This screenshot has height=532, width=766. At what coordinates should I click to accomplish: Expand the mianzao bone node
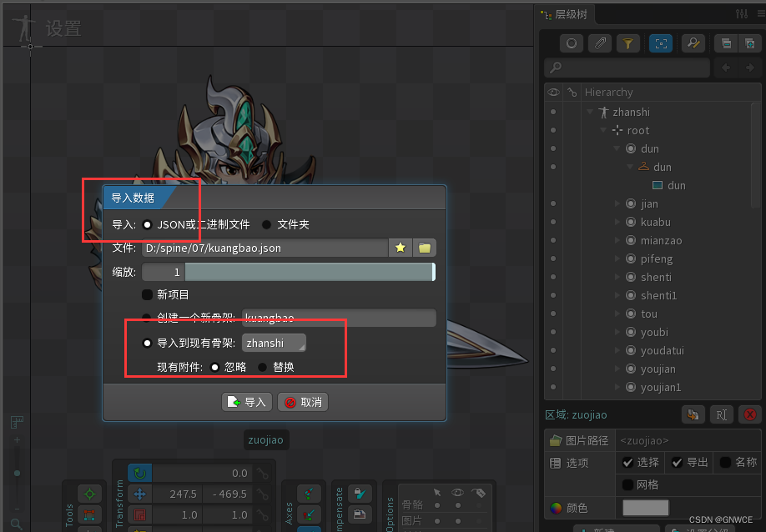coord(617,240)
